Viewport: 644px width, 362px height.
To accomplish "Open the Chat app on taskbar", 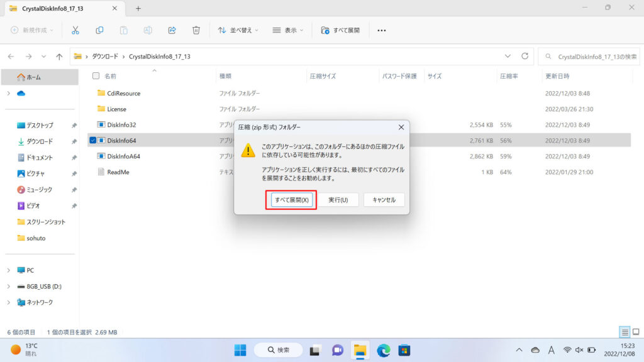I will 338,350.
